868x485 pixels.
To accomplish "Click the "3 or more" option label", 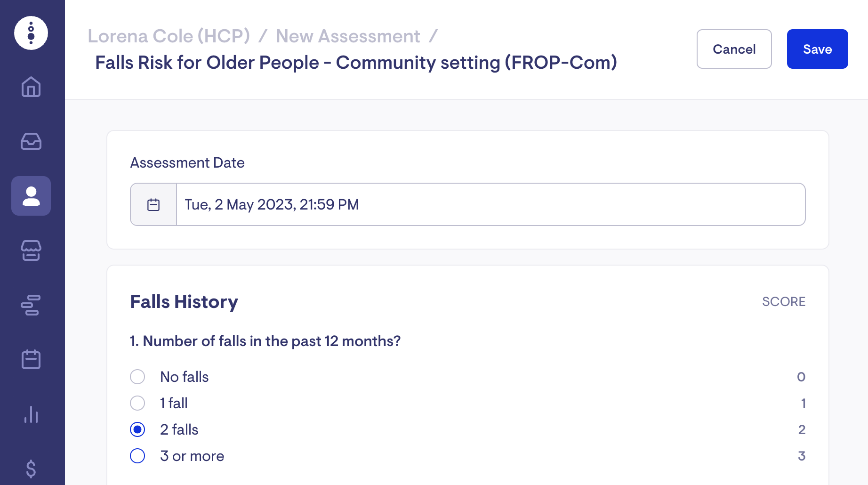I will pyautogui.click(x=192, y=456).
